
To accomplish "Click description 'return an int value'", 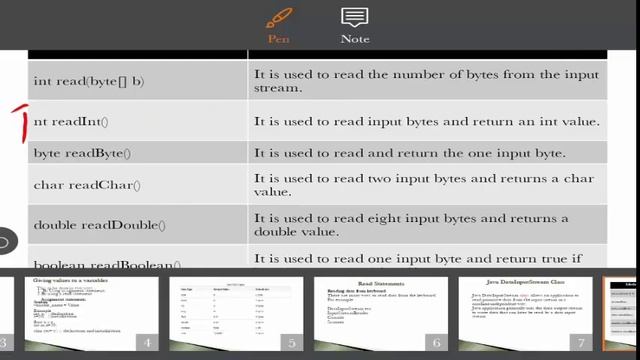I will coord(428,121).
